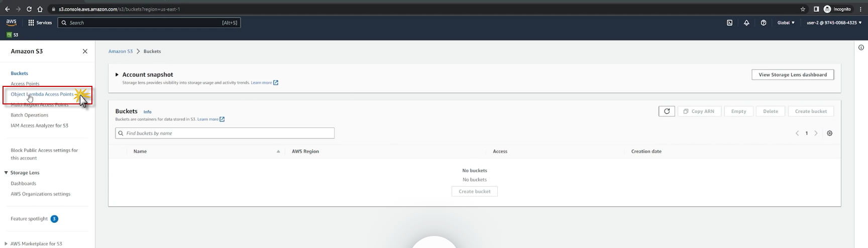The width and height of the screenshot is (868, 248).
Task: Click the Access column header
Action: coord(500,151)
